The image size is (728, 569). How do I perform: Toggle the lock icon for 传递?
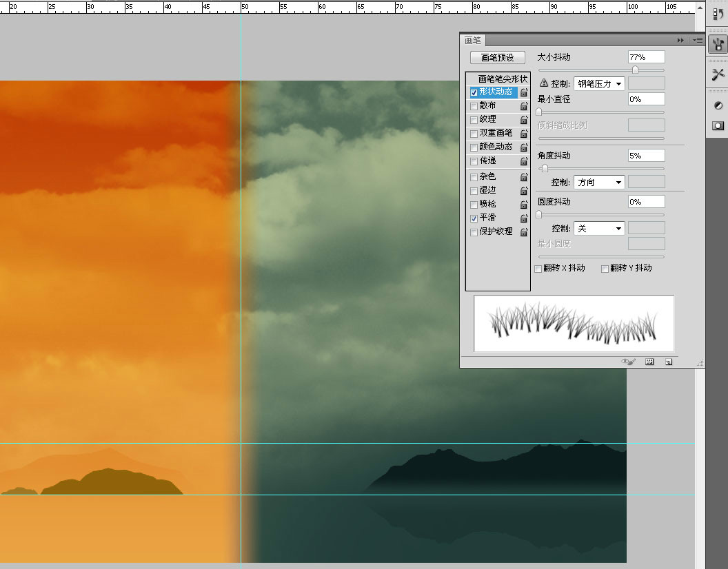pyautogui.click(x=524, y=161)
